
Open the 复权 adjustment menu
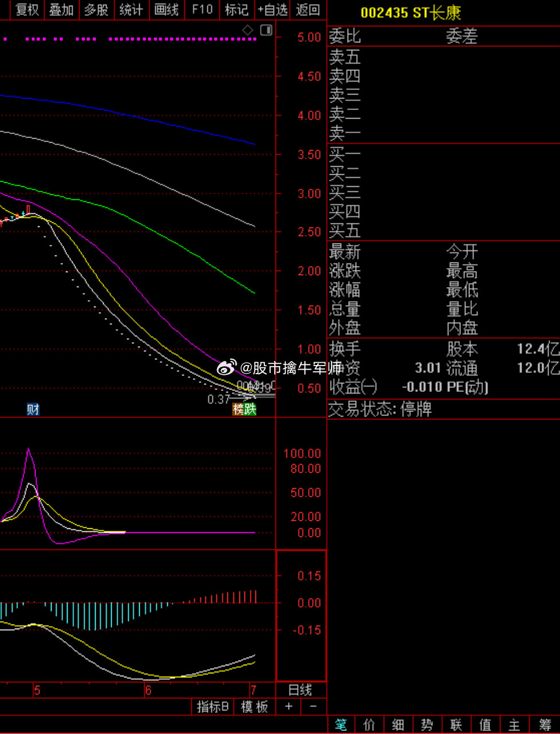coord(27,10)
